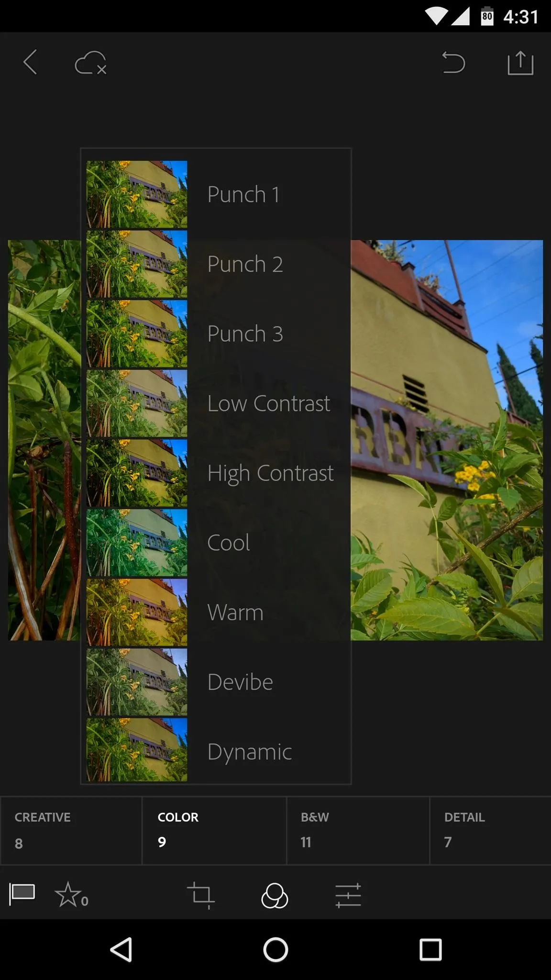
Task: Tap the back arrow icon
Action: tap(30, 62)
